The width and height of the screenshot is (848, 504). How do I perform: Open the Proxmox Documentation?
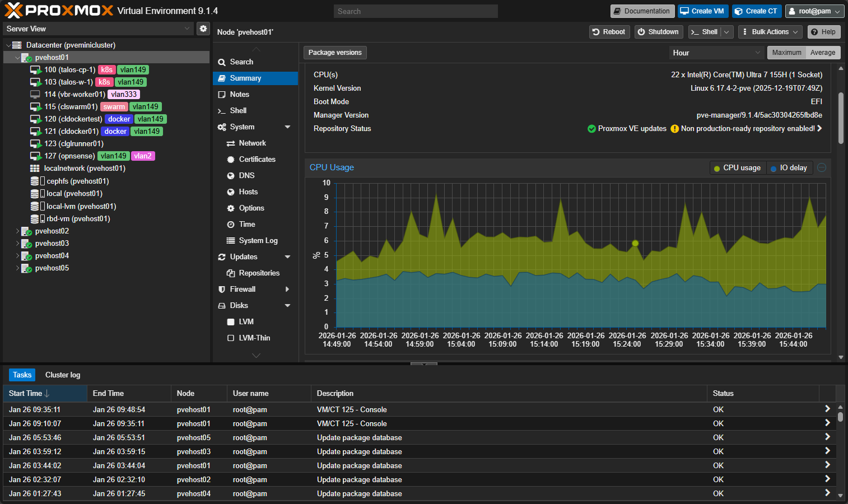[642, 11]
